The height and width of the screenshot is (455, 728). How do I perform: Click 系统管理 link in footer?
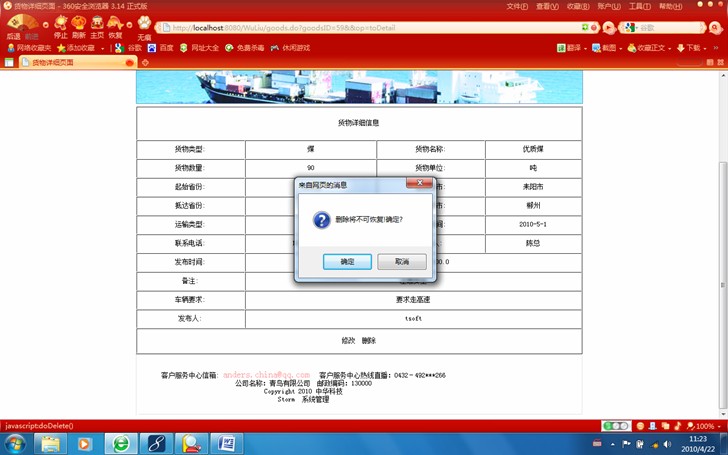point(315,399)
